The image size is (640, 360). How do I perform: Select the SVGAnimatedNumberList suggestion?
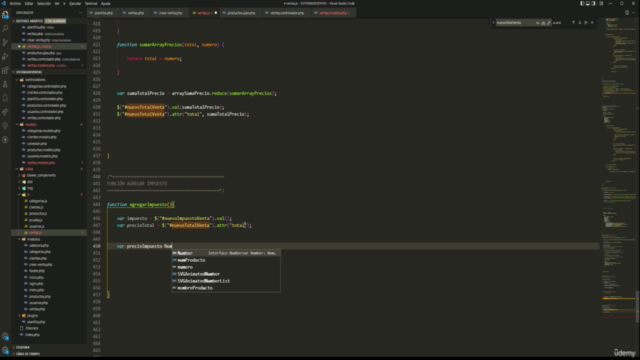point(226,281)
